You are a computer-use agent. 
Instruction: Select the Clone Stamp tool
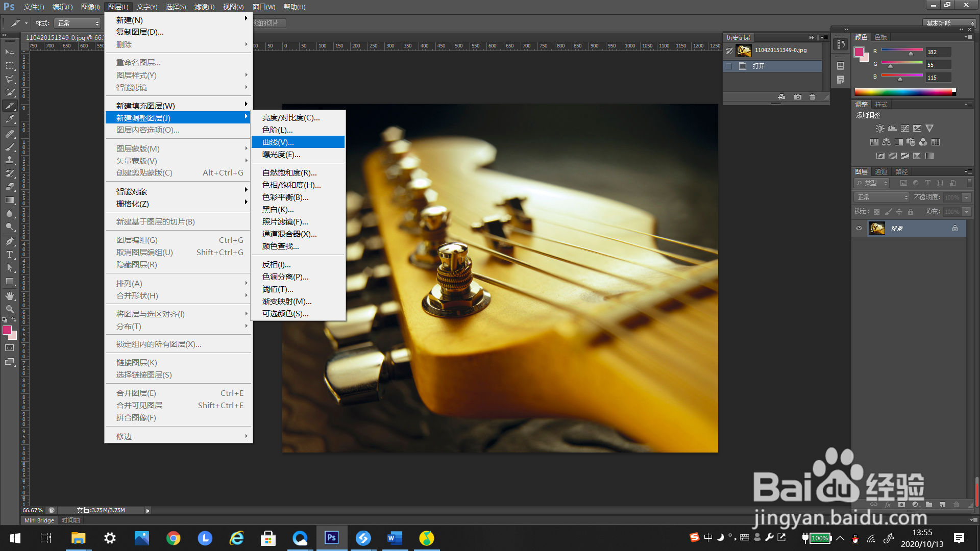(10, 160)
